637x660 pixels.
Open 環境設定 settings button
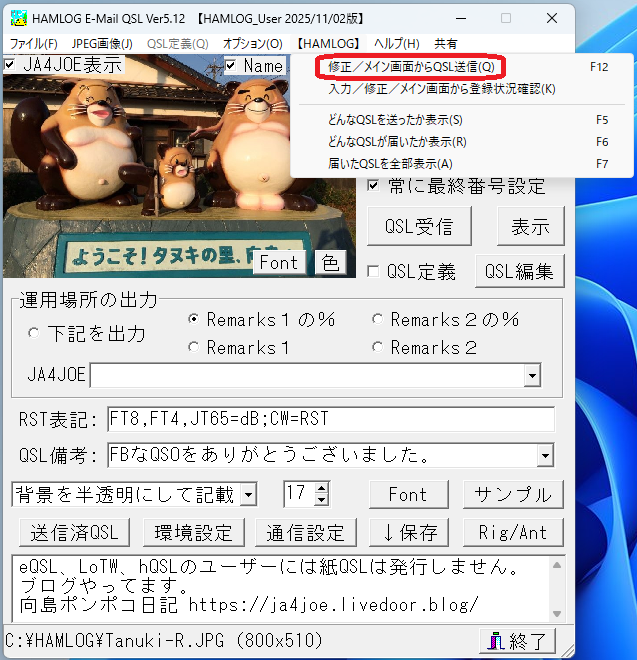[x=194, y=532]
